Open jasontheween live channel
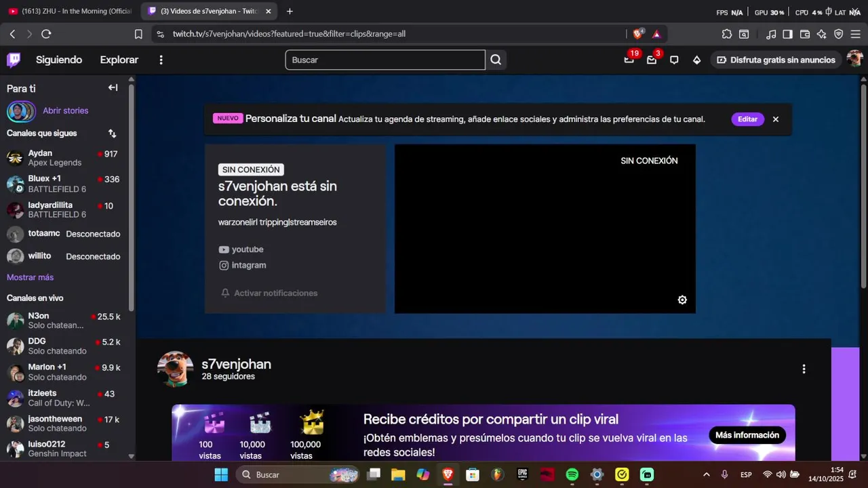 point(64,424)
